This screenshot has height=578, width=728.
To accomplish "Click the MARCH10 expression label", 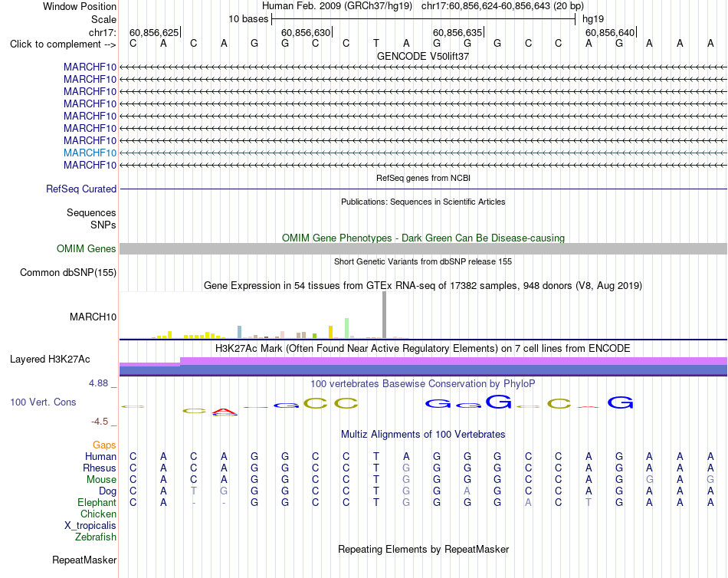I will [x=93, y=317].
